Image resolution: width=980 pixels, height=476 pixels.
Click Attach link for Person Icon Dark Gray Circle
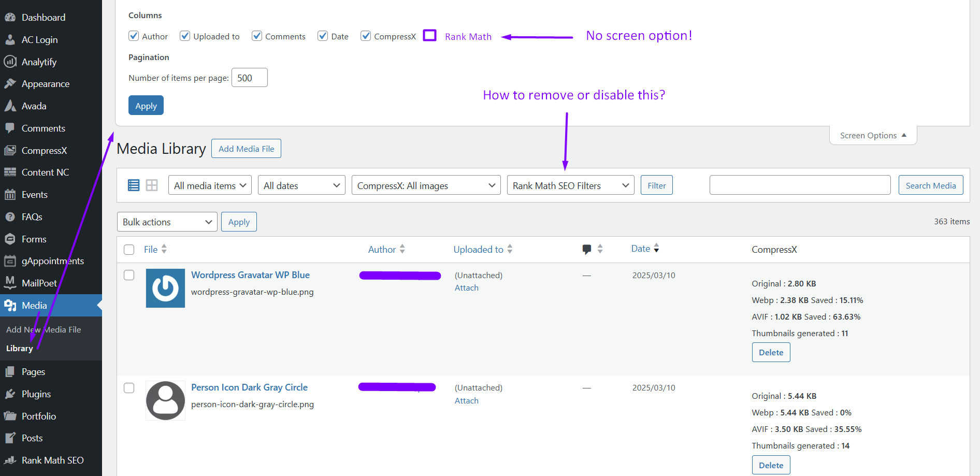pyautogui.click(x=467, y=401)
